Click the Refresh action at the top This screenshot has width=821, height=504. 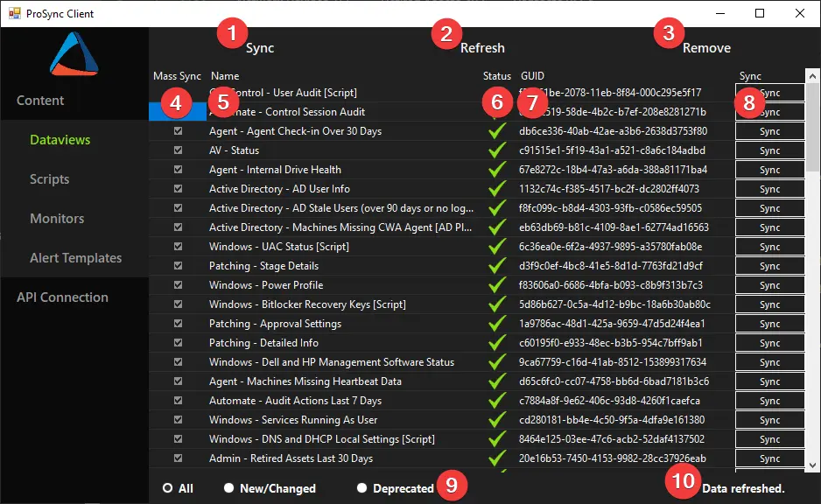pos(483,47)
